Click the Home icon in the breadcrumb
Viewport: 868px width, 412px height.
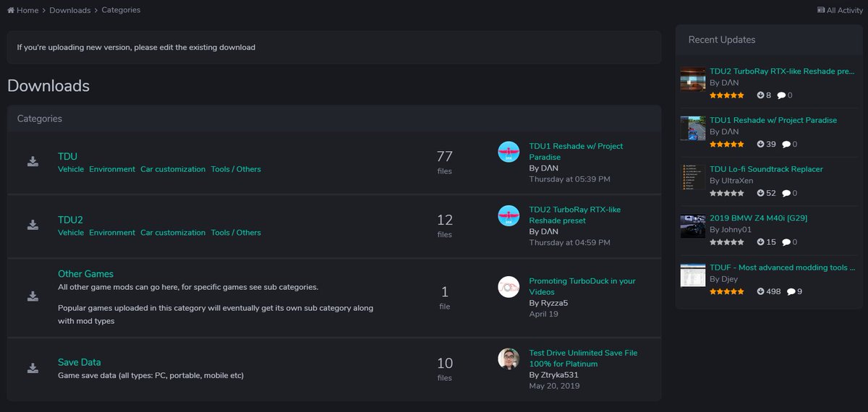[x=11, y=10]
